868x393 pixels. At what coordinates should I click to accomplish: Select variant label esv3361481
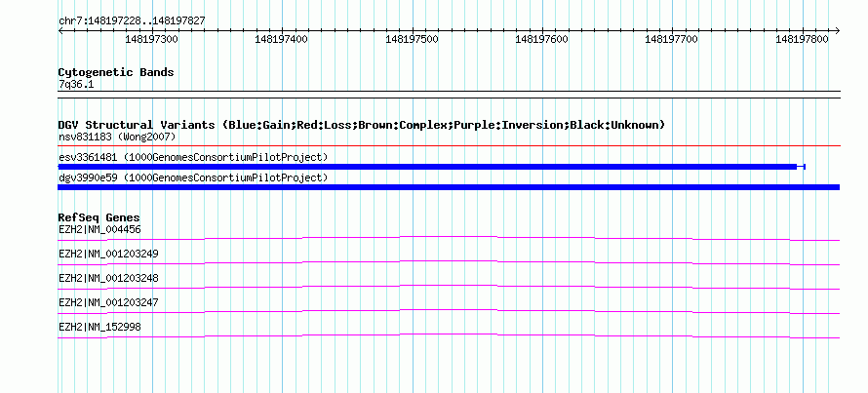click(193, 158)
